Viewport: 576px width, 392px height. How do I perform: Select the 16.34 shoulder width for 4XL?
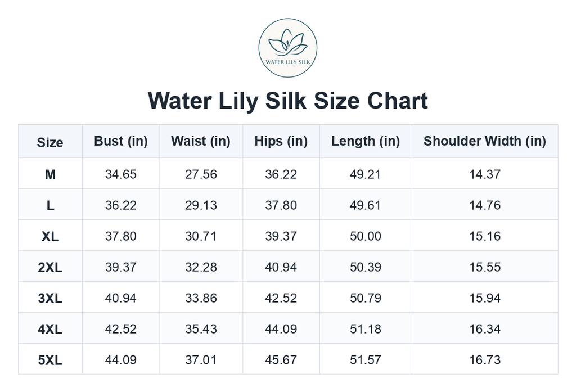[x=485, y=328]
